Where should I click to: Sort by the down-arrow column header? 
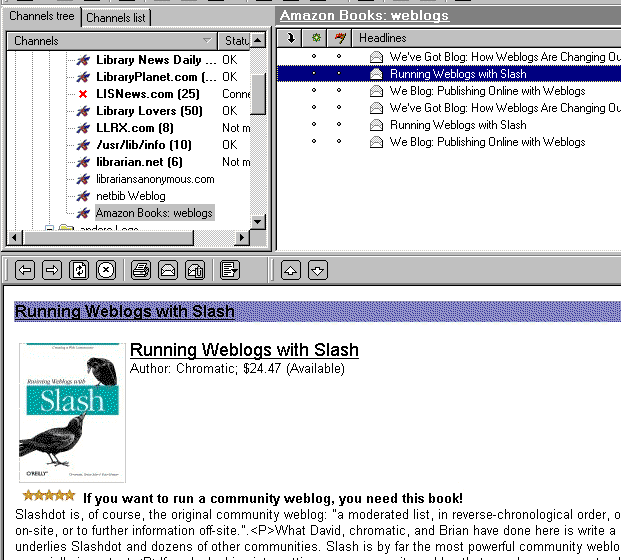pyautogui.click(x=290, y=38)
